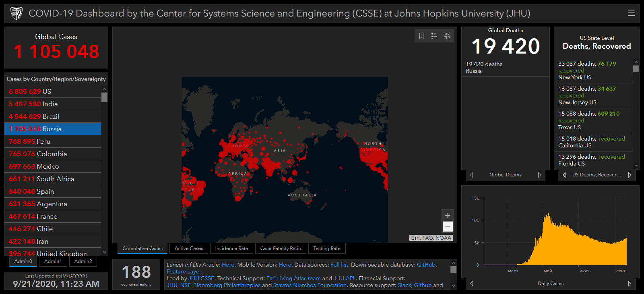This screenshot has height=294, width=644.
Task: Open the map legend list icon
Action: [434, 36]
